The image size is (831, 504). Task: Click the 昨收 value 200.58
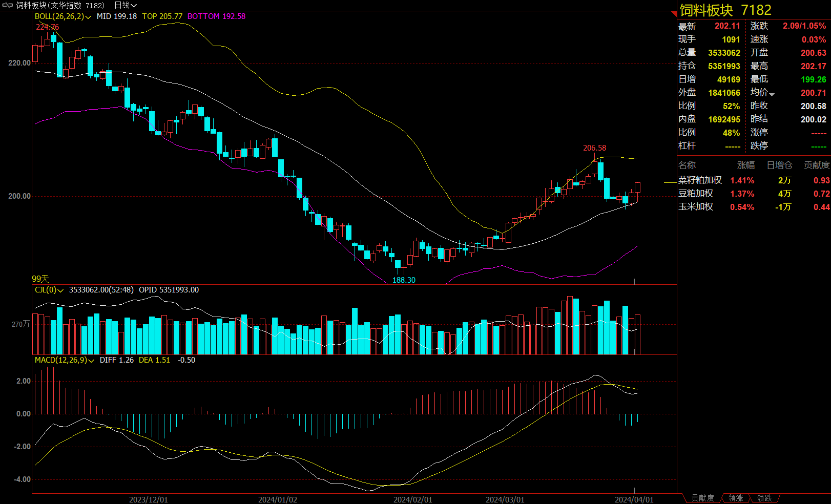814,106
